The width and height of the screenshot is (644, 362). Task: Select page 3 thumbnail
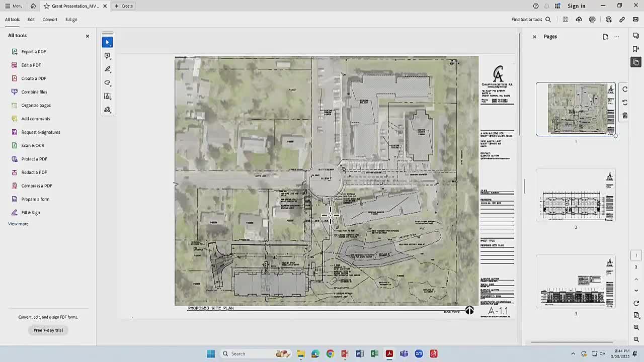click(x=576, y=282)
